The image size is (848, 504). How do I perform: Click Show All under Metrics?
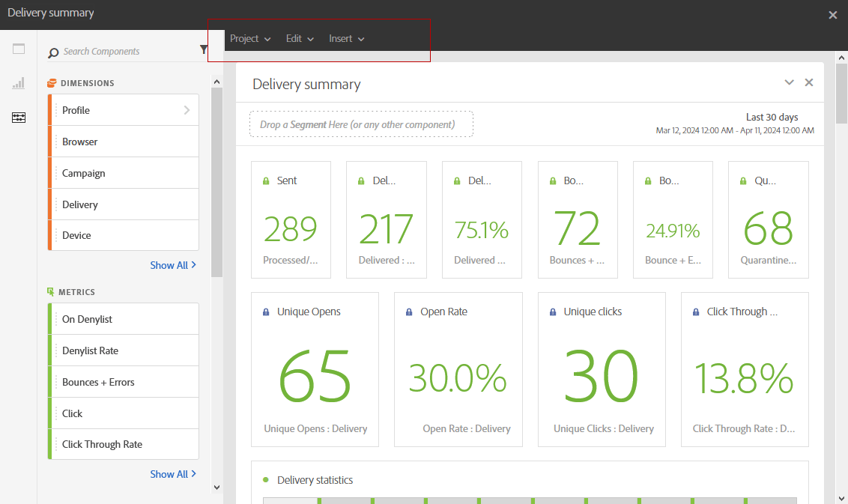point(173,473)
